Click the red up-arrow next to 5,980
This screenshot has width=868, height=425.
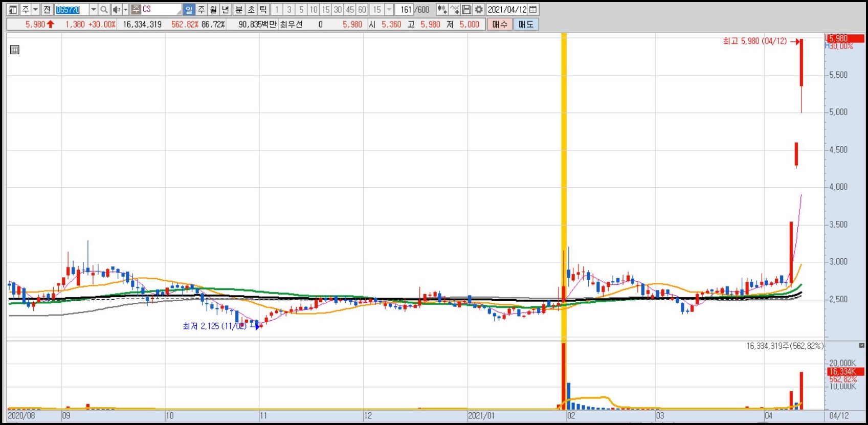click(x=50, y=24)
